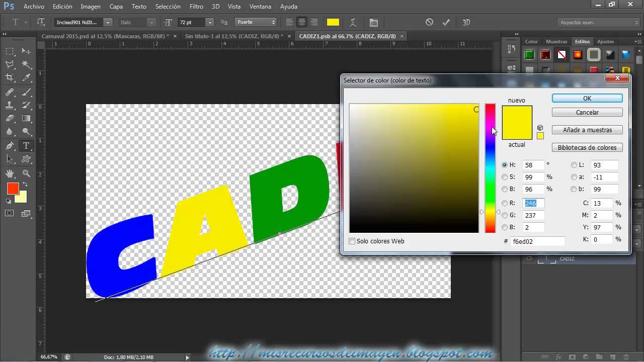Image resolution: width=644 pixels, height=362 pixels.
Task: Toggle Quick Mask mode
Action: [10, 213]
